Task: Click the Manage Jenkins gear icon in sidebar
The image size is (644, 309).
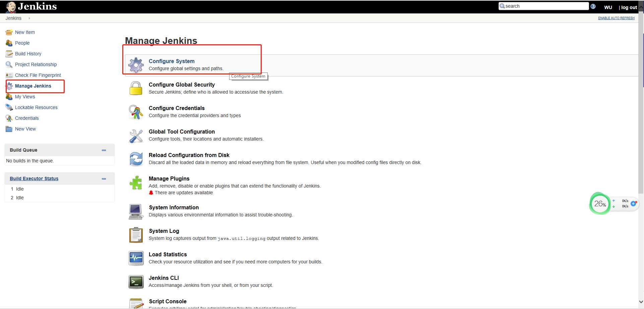Action: coord(10,86)
